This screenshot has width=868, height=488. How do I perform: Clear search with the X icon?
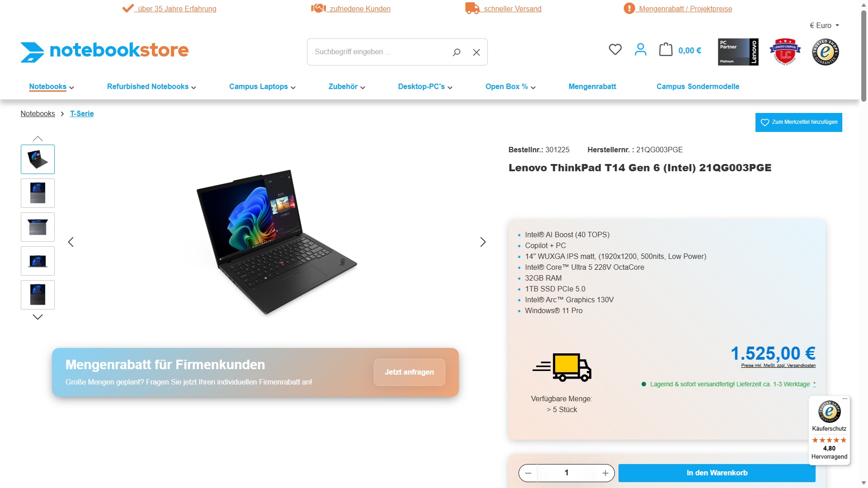476,52
